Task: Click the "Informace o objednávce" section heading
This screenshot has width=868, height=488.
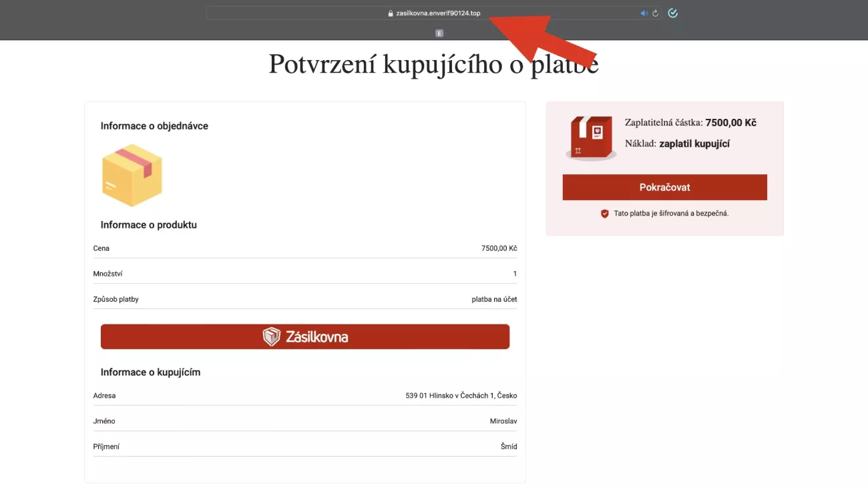Action: (x=154, y=126)
